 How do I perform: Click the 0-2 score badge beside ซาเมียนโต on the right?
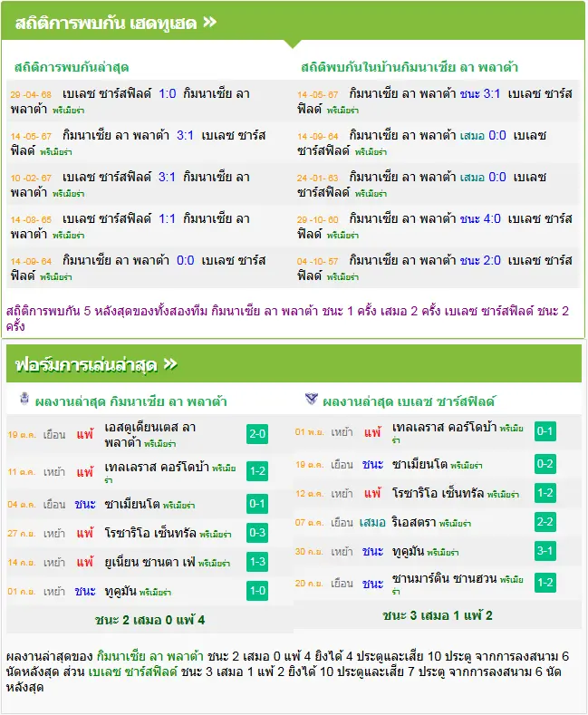point(545,464)
